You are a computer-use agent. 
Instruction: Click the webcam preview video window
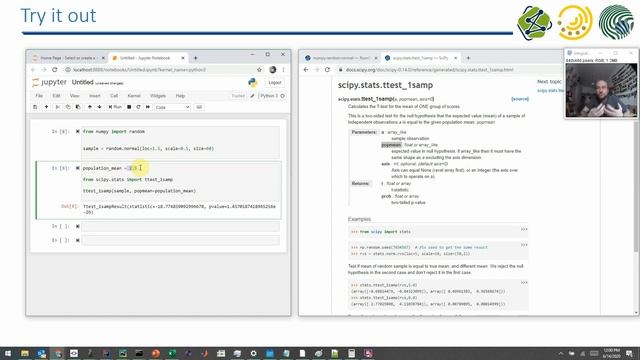tap(601, 91)
